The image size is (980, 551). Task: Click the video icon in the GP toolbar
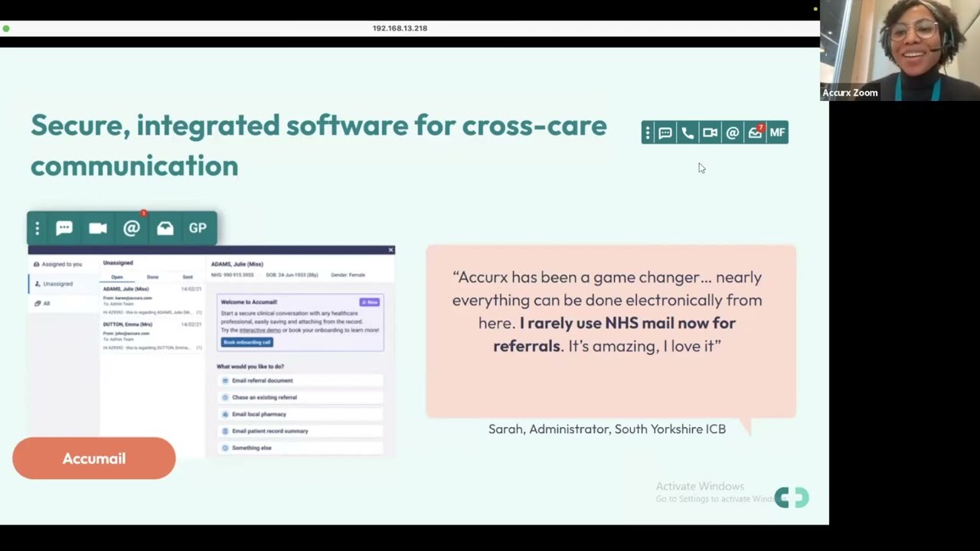pyautogui.click(x=98, y=228)
